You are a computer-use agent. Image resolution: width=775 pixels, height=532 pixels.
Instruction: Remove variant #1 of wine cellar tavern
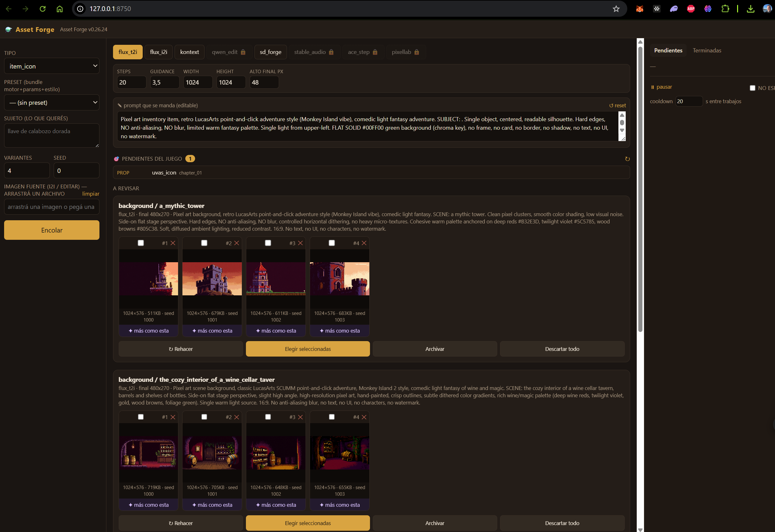[x=173, y=417]
